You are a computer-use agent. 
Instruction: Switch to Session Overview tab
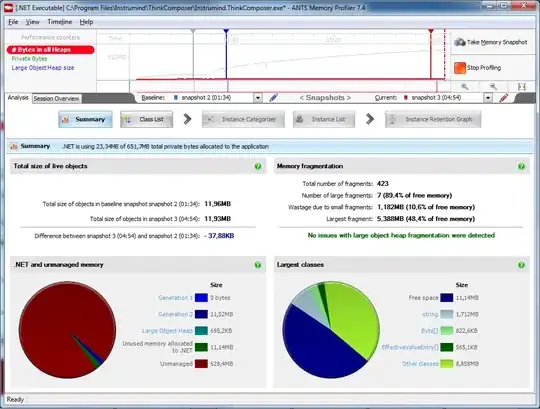(56, 99)
